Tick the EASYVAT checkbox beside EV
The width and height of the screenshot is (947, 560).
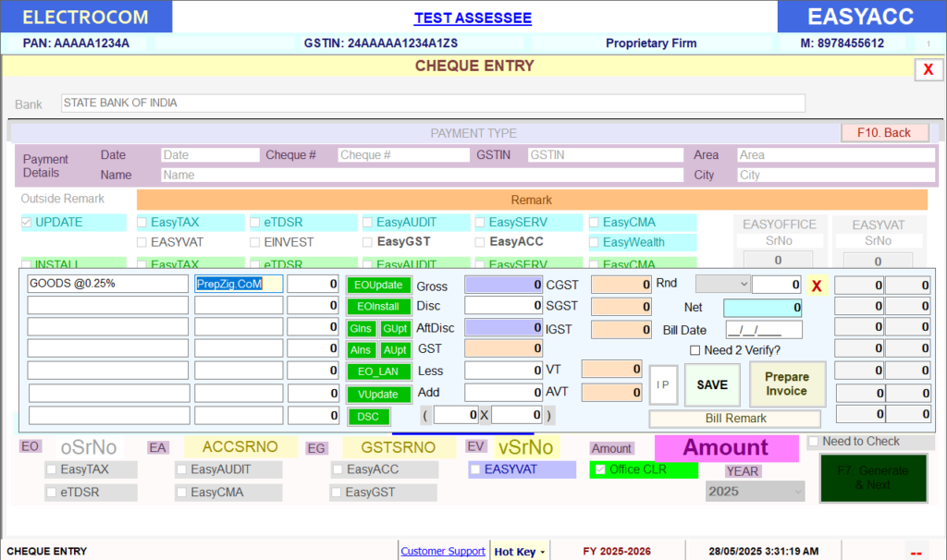[475, 469]
